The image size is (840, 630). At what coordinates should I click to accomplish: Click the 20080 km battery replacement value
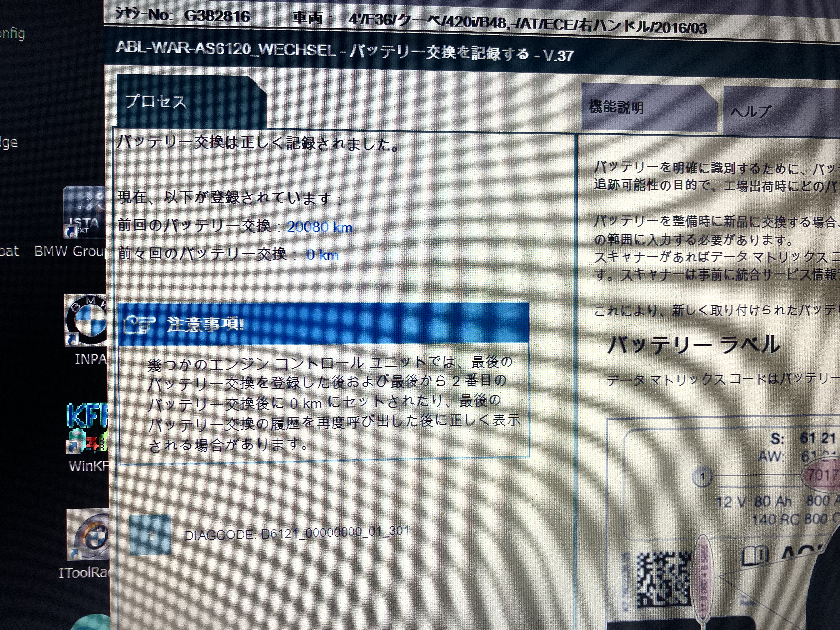[319, 227]
